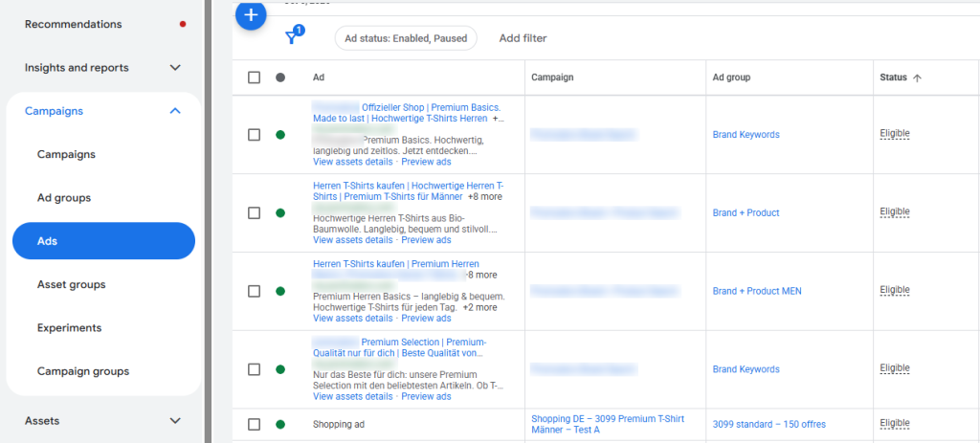Click Preview ads in Offizieller Shop ad

tap(426, 162)
